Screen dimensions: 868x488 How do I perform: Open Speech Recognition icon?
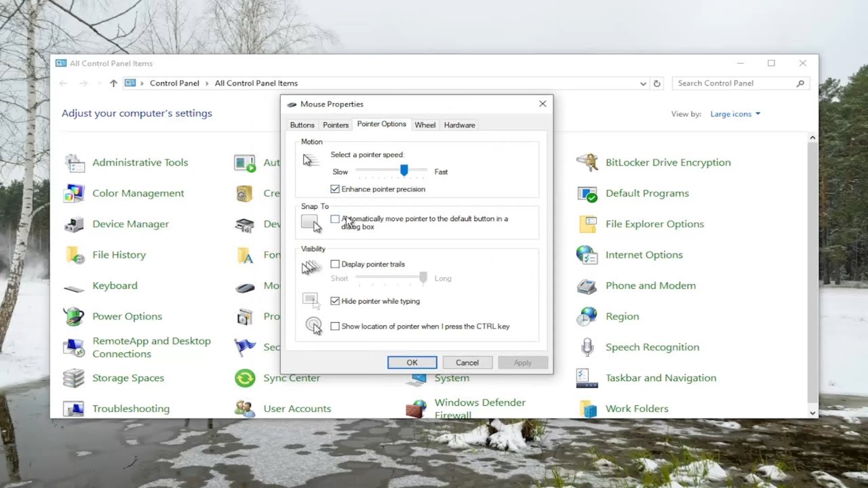pos(587,348)
